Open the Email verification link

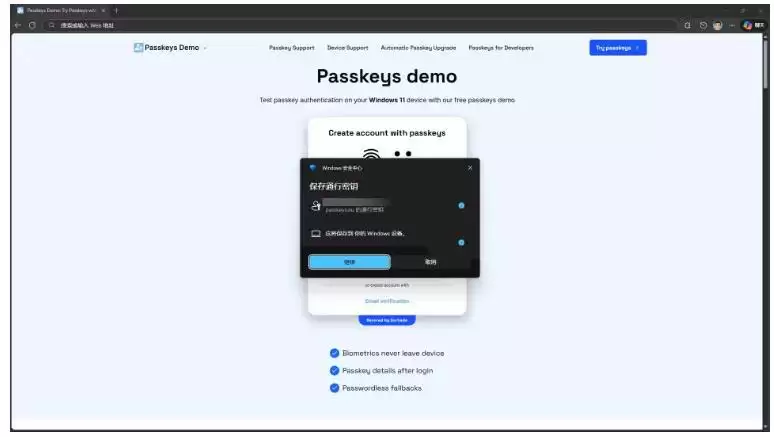[x=387, y=301]
